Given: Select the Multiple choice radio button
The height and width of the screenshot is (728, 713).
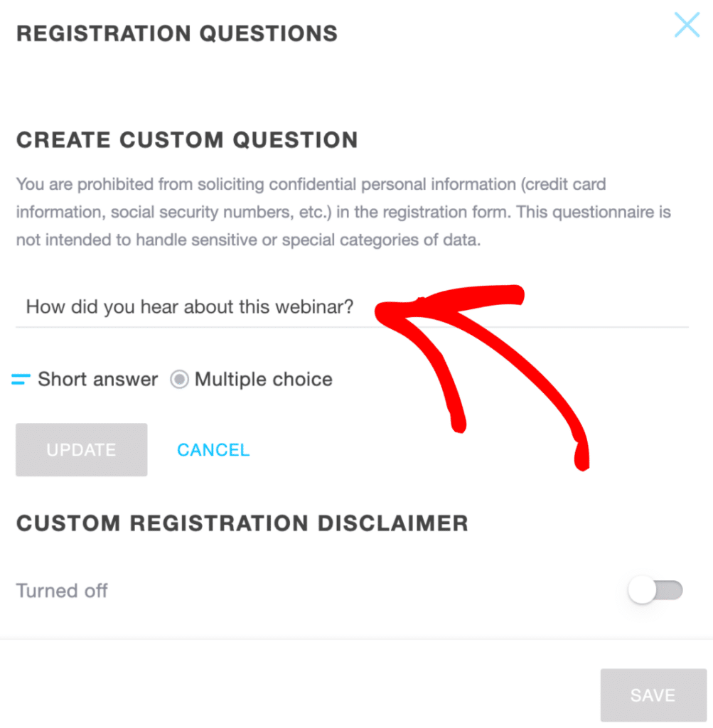Looking at the screenshot, I should pyautogui.click(x=180, y=379).
